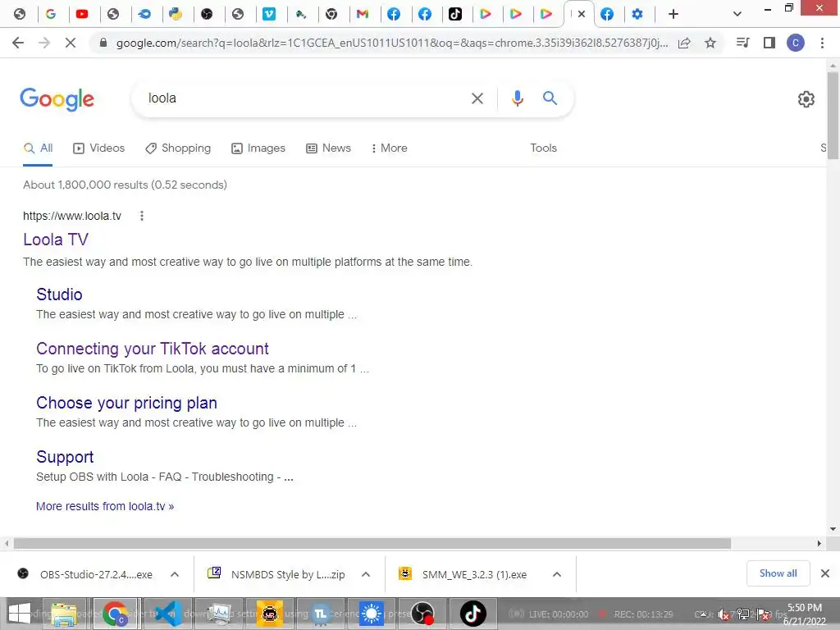This screenshot has height=630, width=840.
Task: Open Connecting your TikTok account link
Action: click(153, 349)
